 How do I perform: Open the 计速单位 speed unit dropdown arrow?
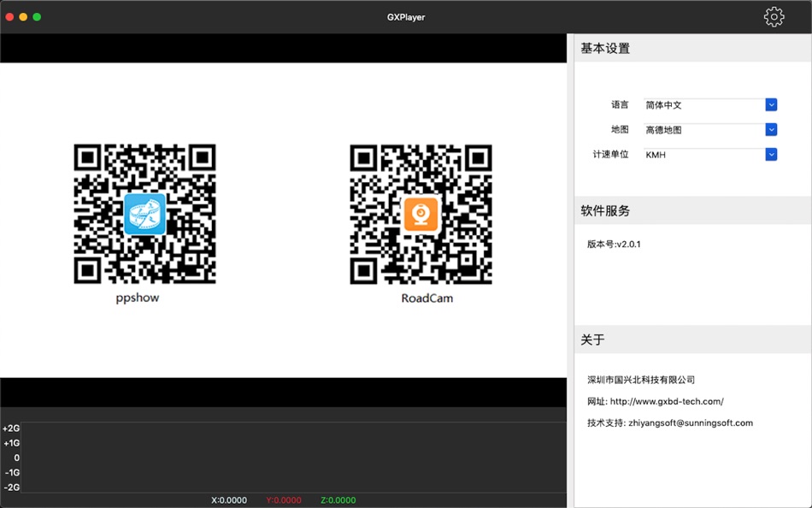771,155
